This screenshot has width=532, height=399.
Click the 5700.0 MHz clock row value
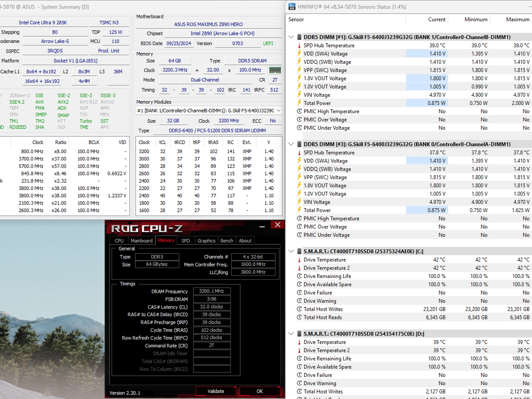[x=31, y=166]
